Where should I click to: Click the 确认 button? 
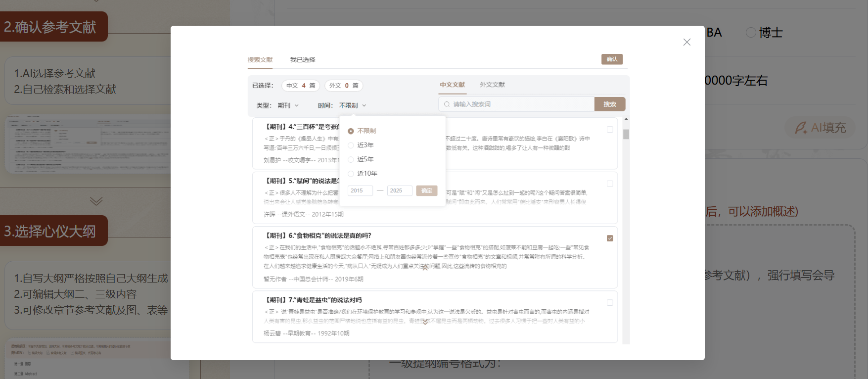click(x=612, y=59)
